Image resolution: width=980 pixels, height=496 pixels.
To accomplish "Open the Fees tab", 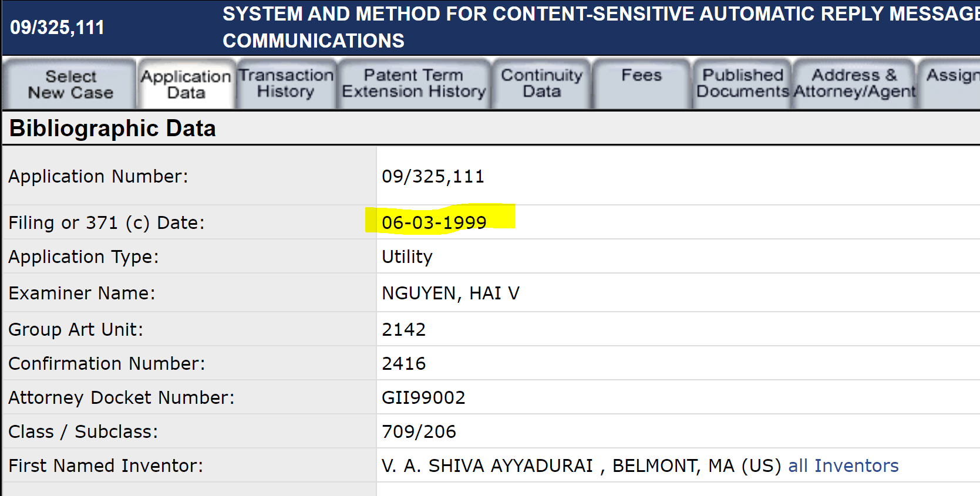I will 641,83.
